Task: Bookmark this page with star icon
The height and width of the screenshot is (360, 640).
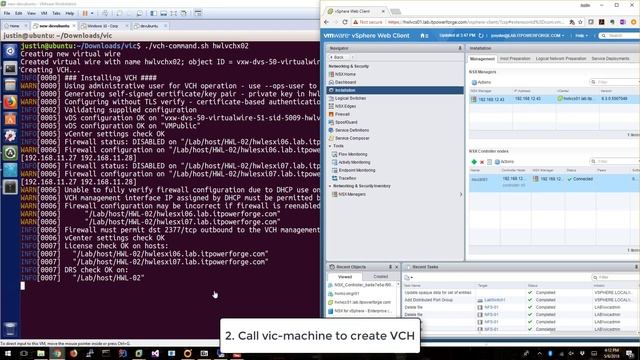Action: click(x=580, y=22)
